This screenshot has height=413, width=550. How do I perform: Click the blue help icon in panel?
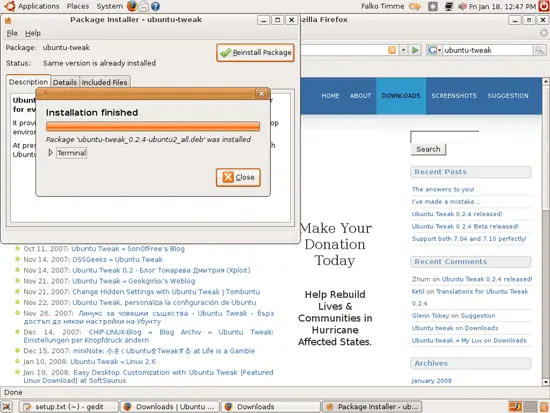pos(155,6)
